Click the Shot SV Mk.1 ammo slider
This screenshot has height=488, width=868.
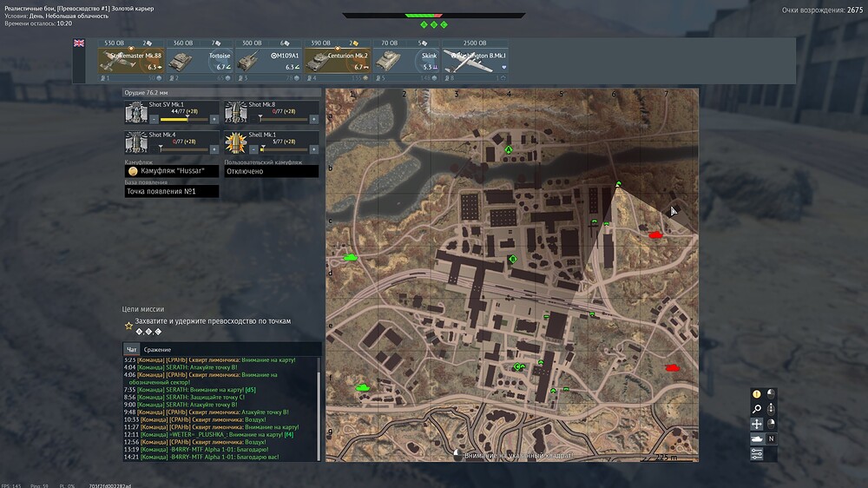[184, 119]
